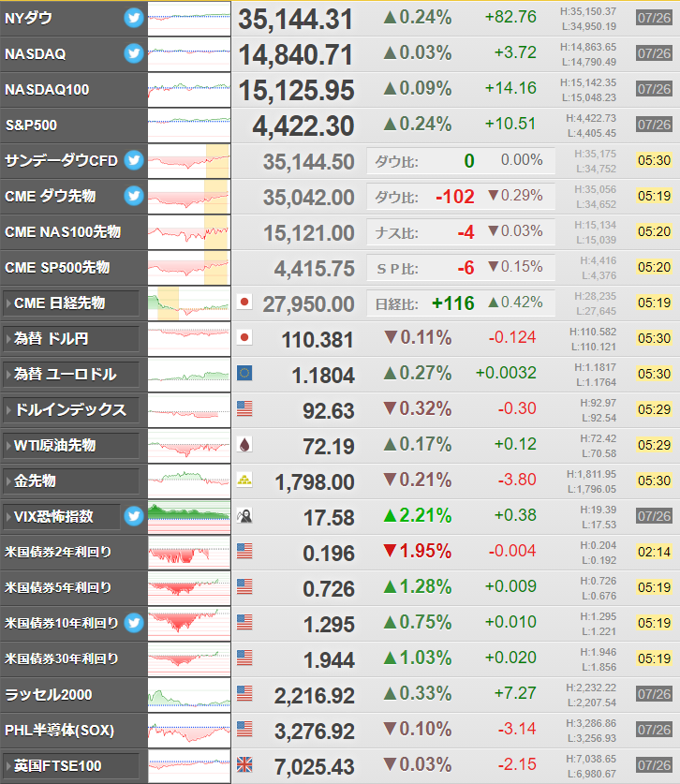The width and height of the screenshot is (680, 784).
Task: Expand the 為替 ユーロドル row
Action: click(71, 375)
